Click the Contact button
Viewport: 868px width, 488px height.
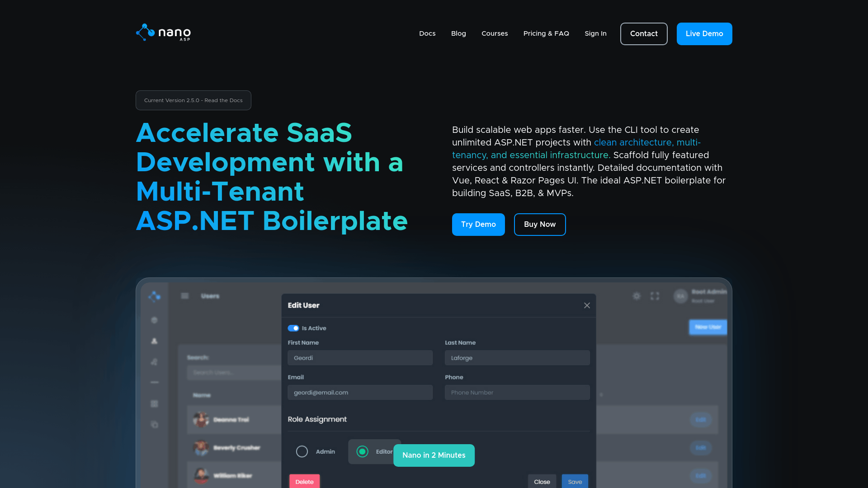(x=644, y=34)
